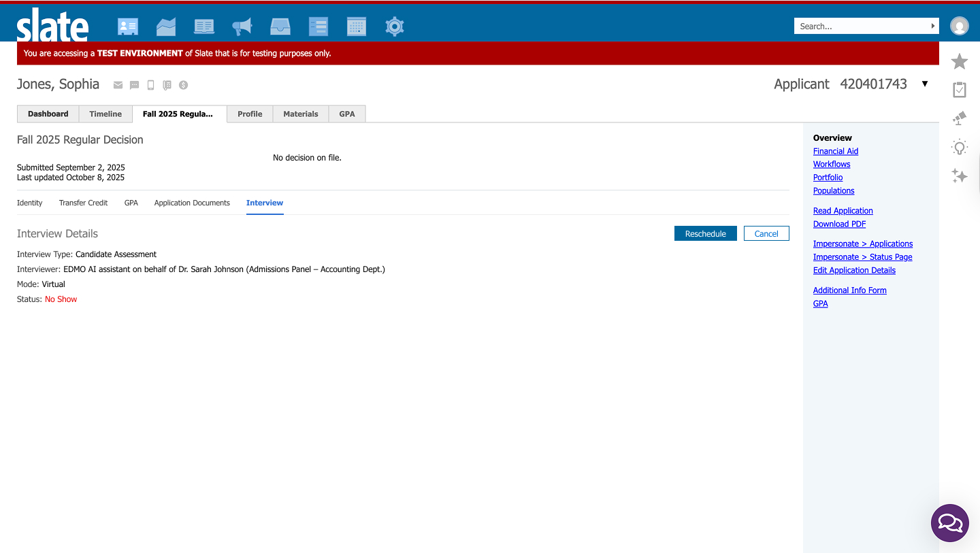Viewport: 980px width, 553px height.
Task: Open the purple chat bubble widget
Action: pyautogui.click(x=949, y=522)
